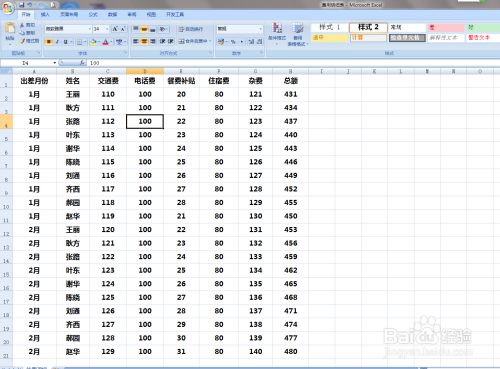Screen dimensions: 500x369
Task: Activate the Format Painter (格式刷)
Action: click(29, 41)
